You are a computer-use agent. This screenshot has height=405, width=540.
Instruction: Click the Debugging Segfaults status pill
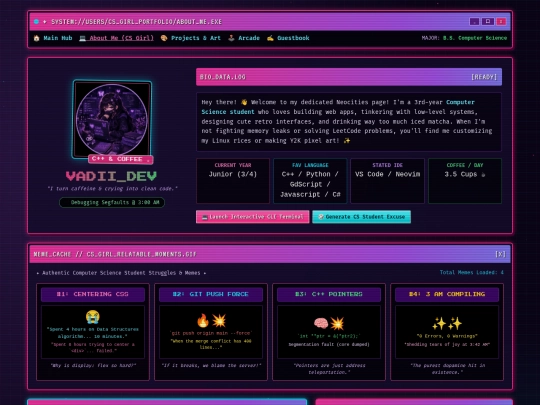[x=112, y=202]
